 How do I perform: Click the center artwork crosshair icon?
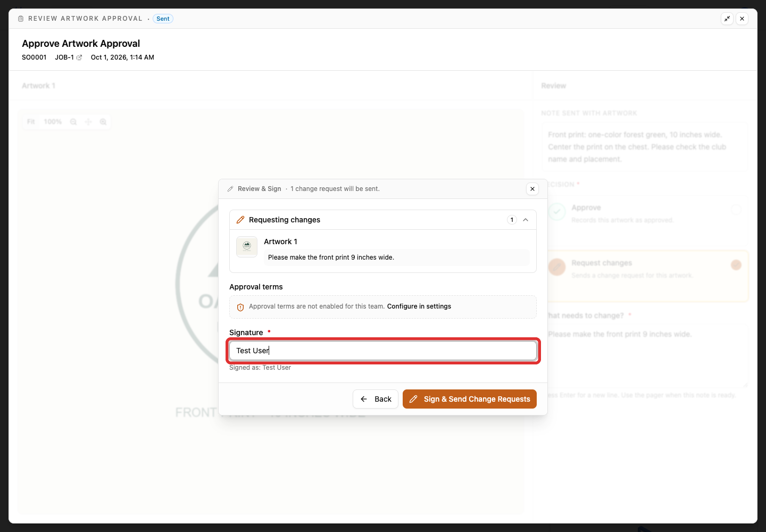click(88, 122)
